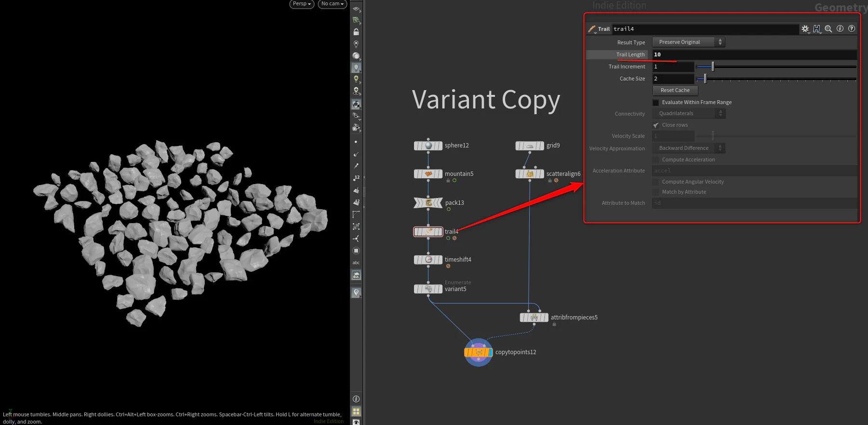Open the No cam camera dropdown
The height and width of the screenshot is (425, 868).
[x=333, y=4]
